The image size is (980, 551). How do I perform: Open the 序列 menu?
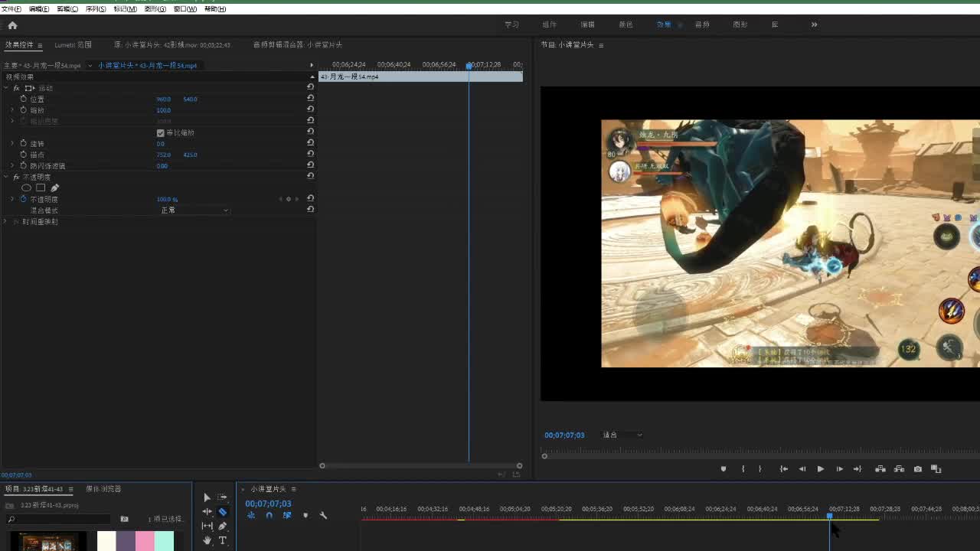[96, 9]
